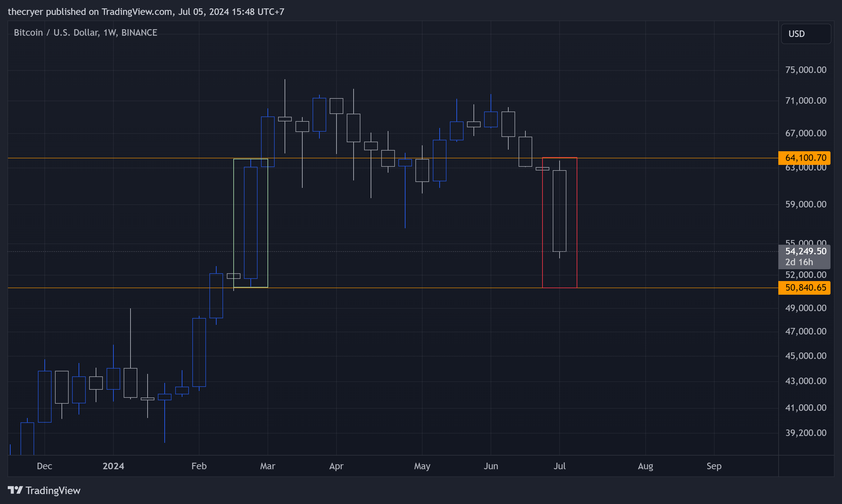Click the published-by header text at top
Image resolution: width=842 pixels, height=504 pixels.
click(146, 12)
